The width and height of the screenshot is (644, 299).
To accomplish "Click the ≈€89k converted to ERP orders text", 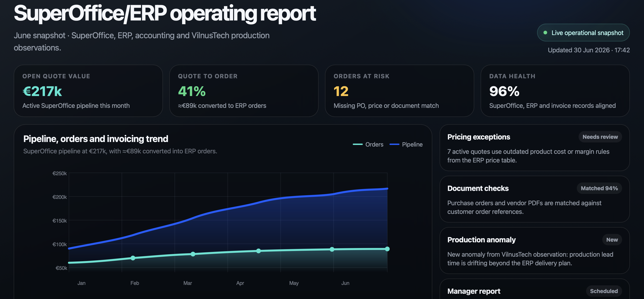I will tap(222, 106).
